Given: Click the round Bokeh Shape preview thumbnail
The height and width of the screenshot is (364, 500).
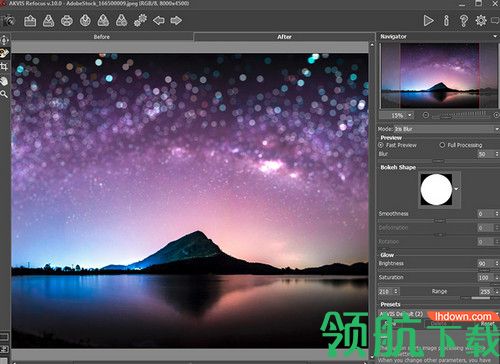Looking at the screenshot, I should (x=436, y=189).
